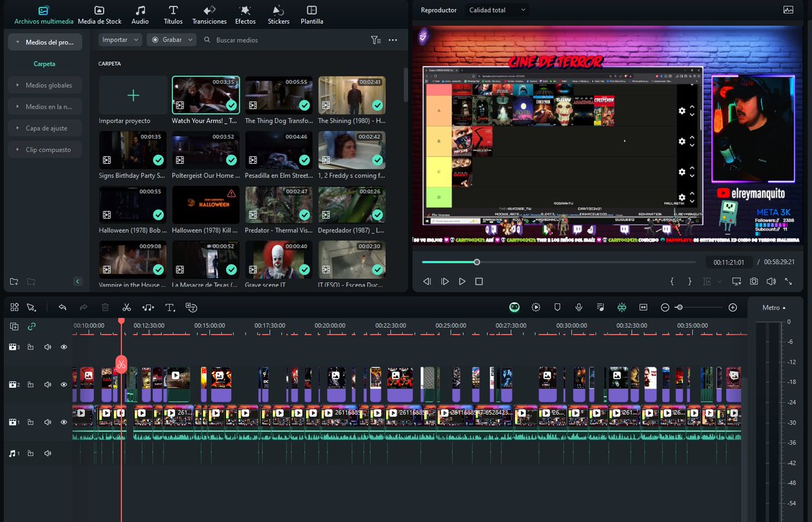
Task: Open the speech-to-text tool
Action: pyautogui.click(x=191, y=307)
